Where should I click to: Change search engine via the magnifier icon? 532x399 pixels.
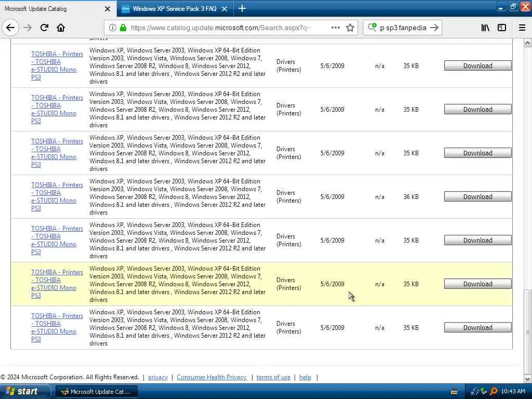click(372, 27)
